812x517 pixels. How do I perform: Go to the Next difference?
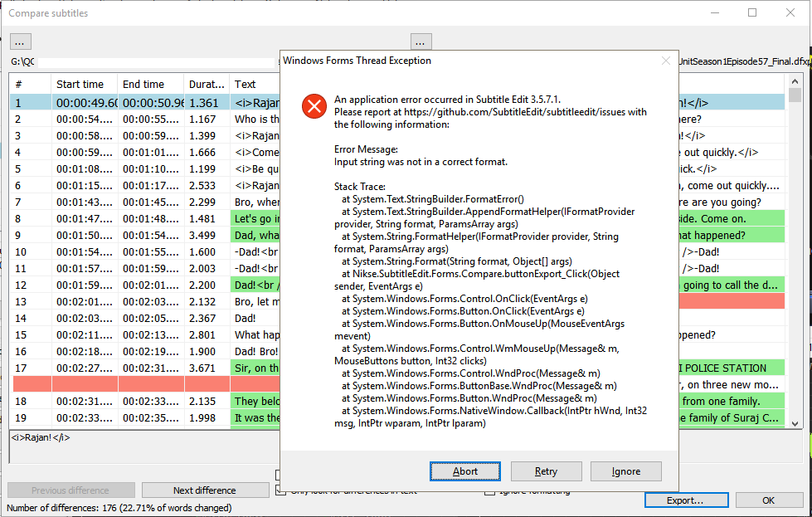tap(205, 490)
